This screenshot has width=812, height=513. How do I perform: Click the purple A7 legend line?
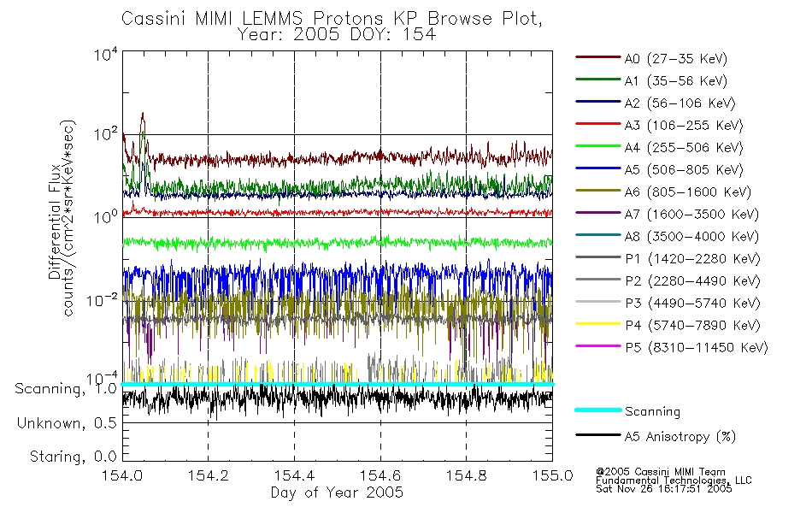click(x=598, y=213)
